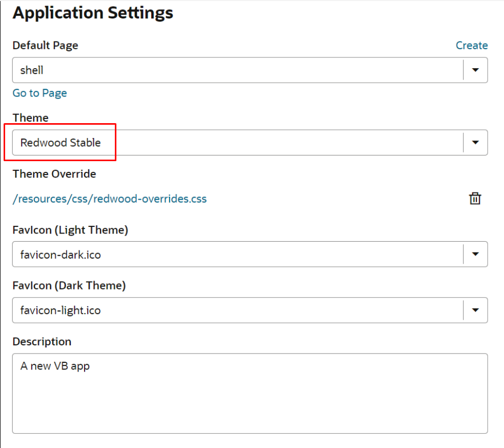Image resolution: width=504 pixels, height=448 pixels.
Task: Expand the Default Page dropdown arrow
Action: click(475, 70)
